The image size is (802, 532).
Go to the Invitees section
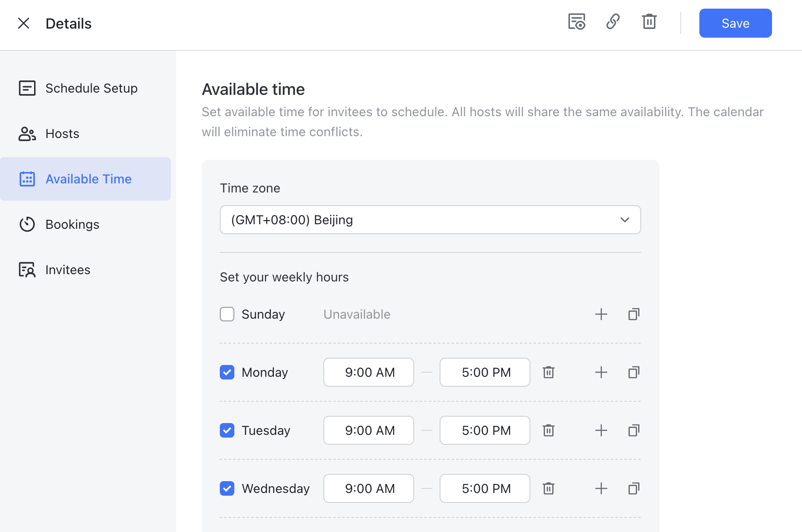67,269
